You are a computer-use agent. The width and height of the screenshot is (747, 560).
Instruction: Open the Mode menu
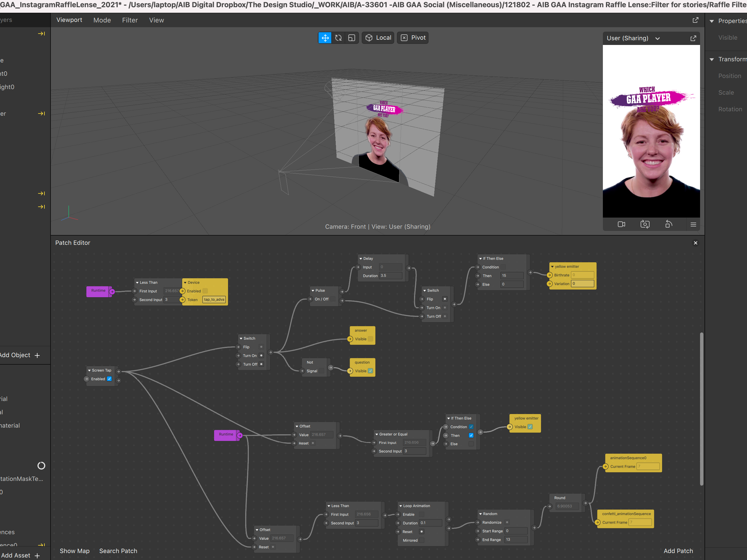[102, 20]
